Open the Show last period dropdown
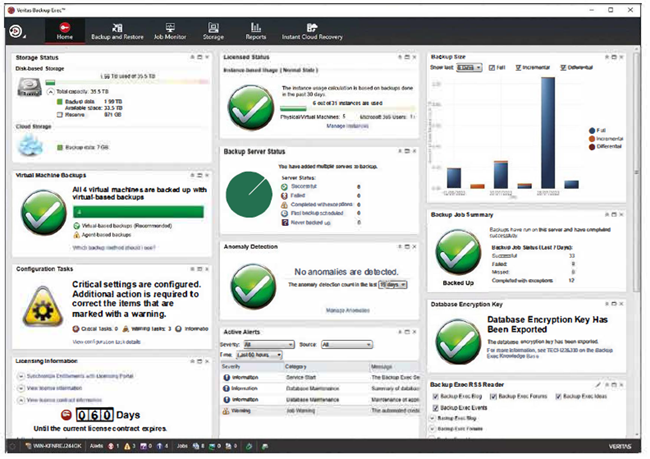650x459 pixels. click(x=469, y=68)
